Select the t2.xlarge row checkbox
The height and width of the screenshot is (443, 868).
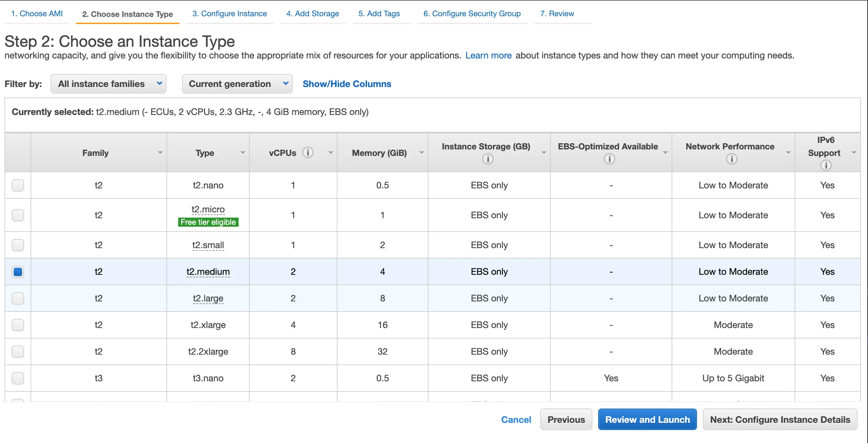(x=18, y=324)
